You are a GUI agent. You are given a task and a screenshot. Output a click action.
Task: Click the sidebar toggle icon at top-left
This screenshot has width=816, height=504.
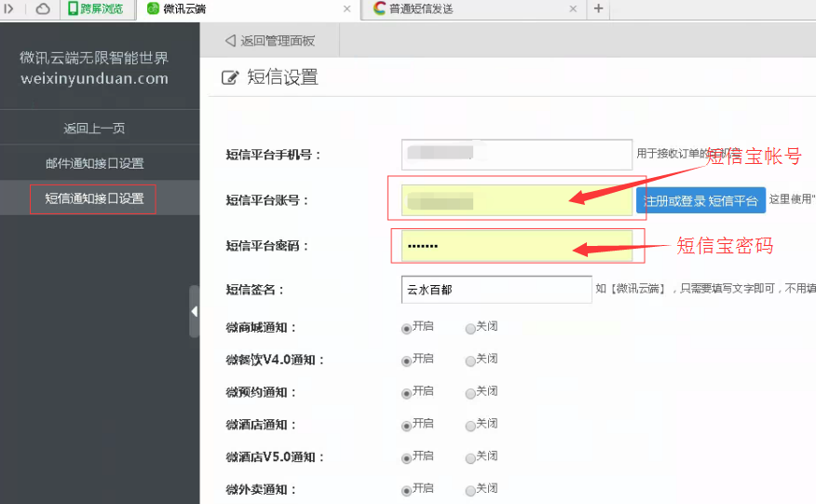10,9
